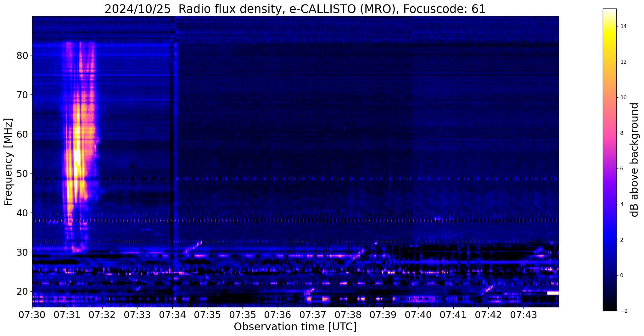Select the 40 MHz frequency tick label
Image resolution: width=644 pixels, height=336 pixels.
point(22,213)
